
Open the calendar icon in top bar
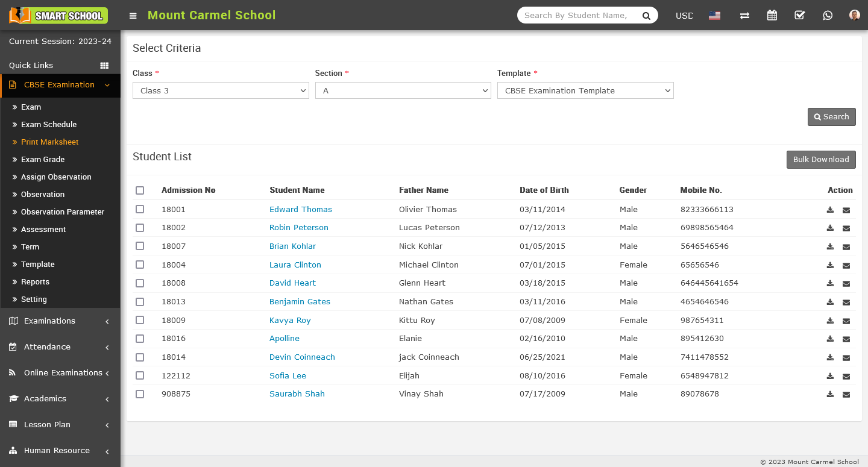tap(772, 16)
